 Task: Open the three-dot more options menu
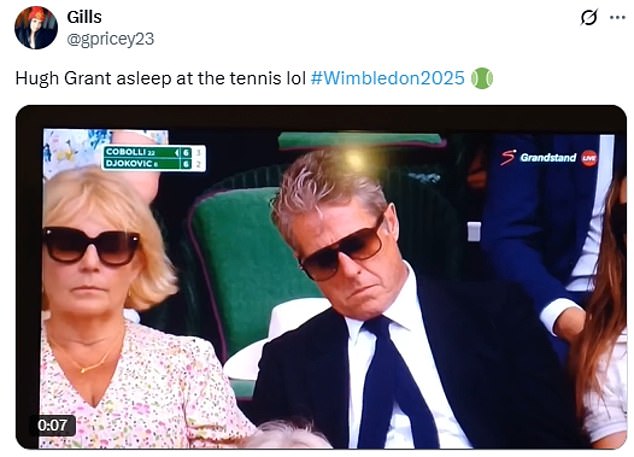[617, 17]
